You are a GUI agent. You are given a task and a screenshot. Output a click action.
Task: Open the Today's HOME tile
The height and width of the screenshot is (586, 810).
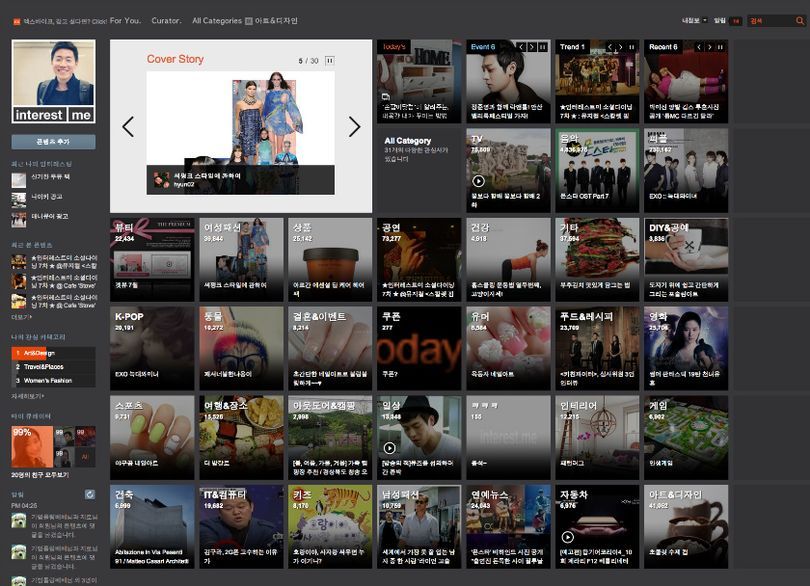(419, 82)
